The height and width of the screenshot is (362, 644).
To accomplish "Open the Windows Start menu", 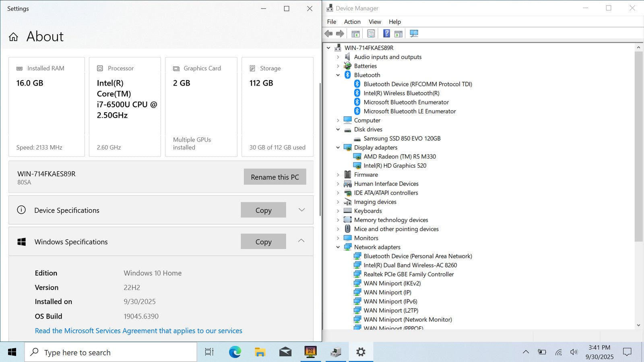I will tap(12, 352).
